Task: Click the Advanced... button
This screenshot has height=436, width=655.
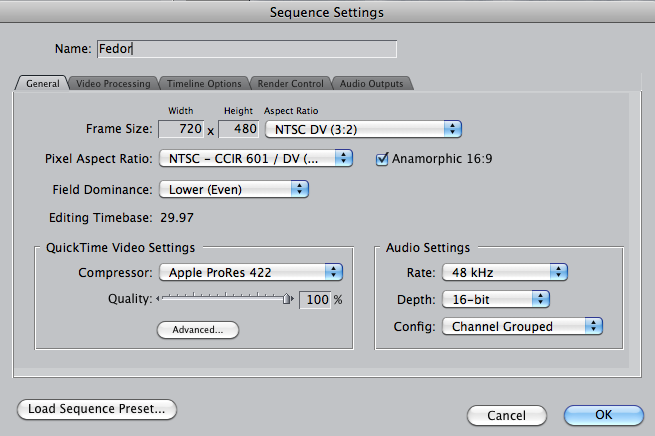Action: (197, 329)
